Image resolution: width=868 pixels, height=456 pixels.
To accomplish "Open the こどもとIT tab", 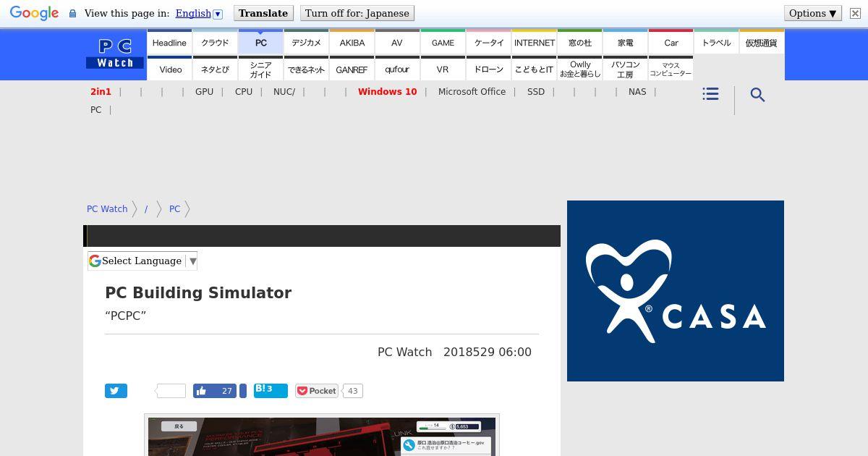I will 535,69.
